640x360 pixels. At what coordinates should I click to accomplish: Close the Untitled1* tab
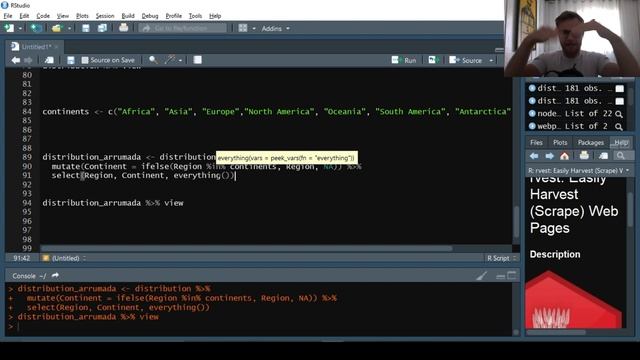[x=56, y=47]
